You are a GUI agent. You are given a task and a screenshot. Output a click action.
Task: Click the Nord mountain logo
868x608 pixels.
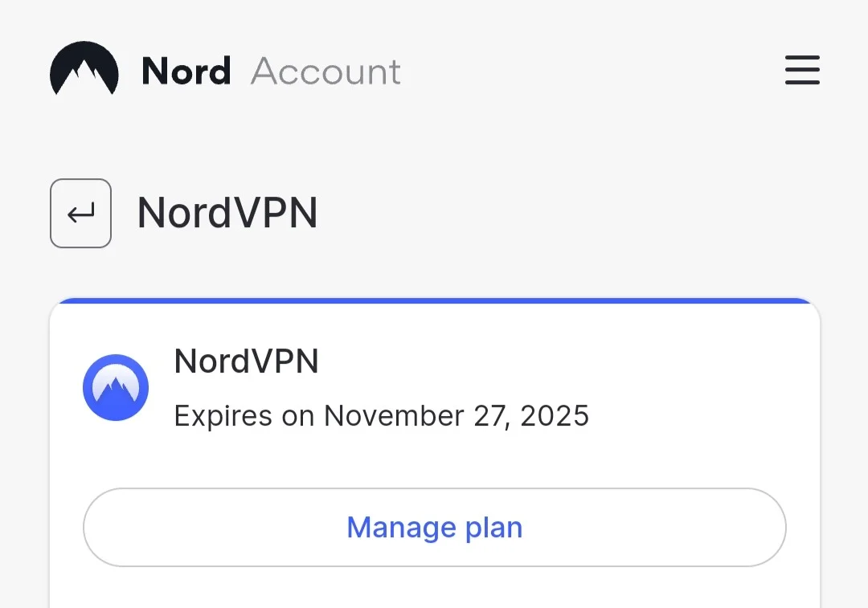(x=84, y=68)
